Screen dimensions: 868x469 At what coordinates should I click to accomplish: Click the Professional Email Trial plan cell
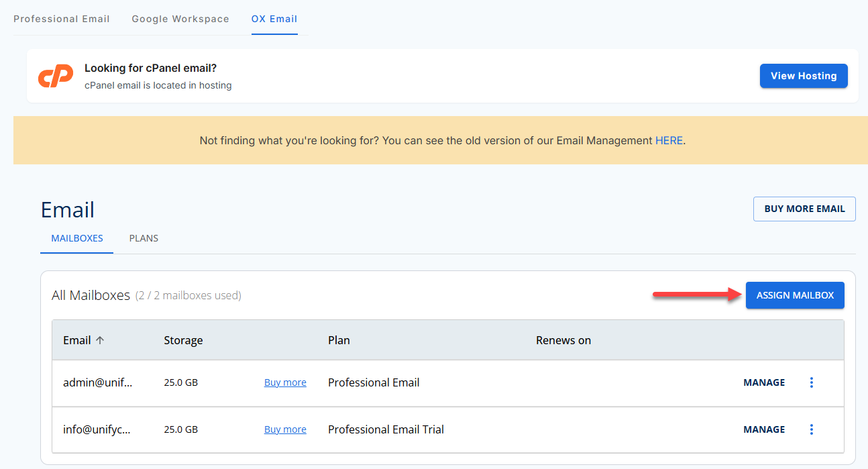[386, 429]
